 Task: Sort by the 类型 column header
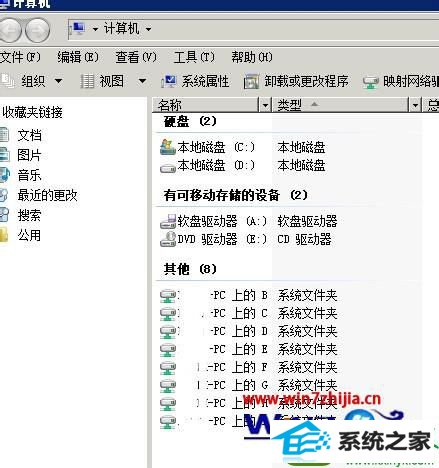[x=340, y=105]
